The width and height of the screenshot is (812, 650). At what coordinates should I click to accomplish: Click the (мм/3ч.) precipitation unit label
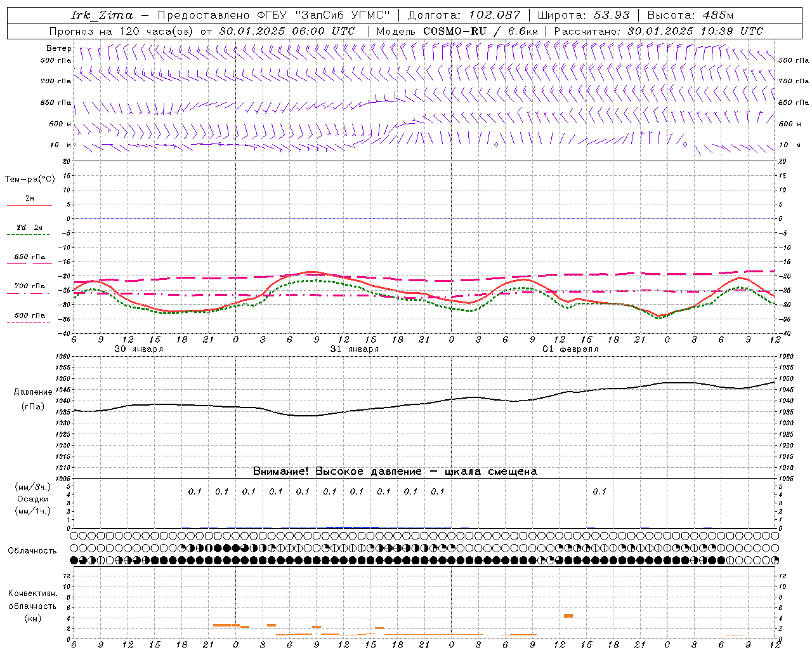pyautogui.click(x=32, y=487)
